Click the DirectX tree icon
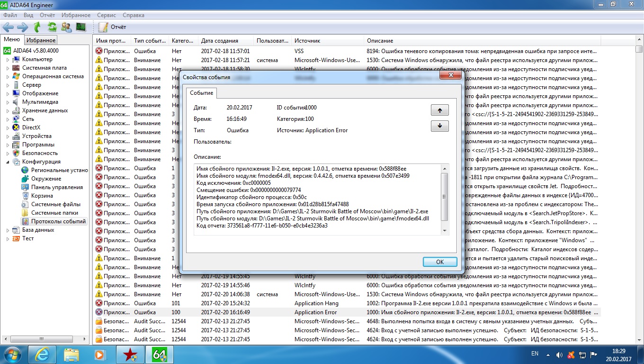This screenshot has height=364, width=644. click(x=16, y=127)
